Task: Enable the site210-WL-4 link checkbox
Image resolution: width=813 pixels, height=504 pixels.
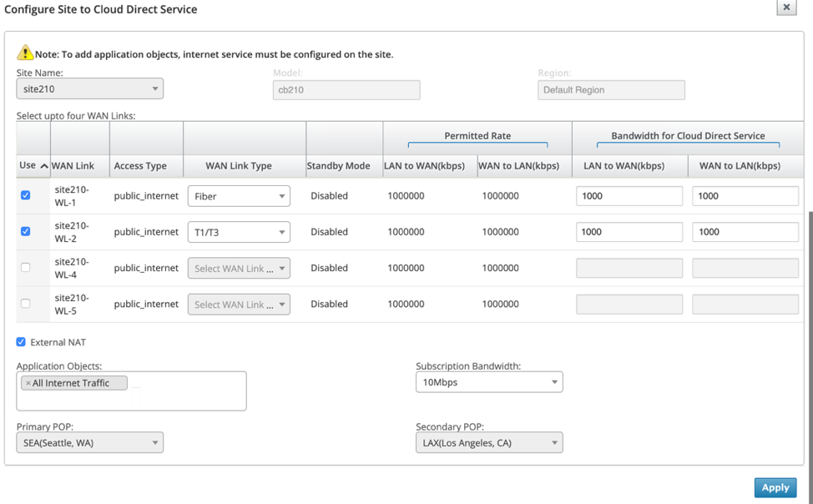Action: [x=25, y=268]
